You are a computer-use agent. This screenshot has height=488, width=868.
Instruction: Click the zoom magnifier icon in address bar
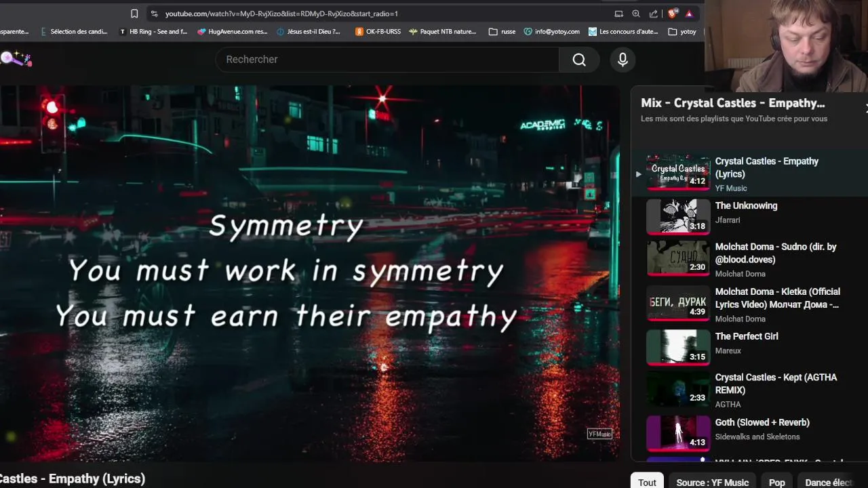(x=636, y=14)
